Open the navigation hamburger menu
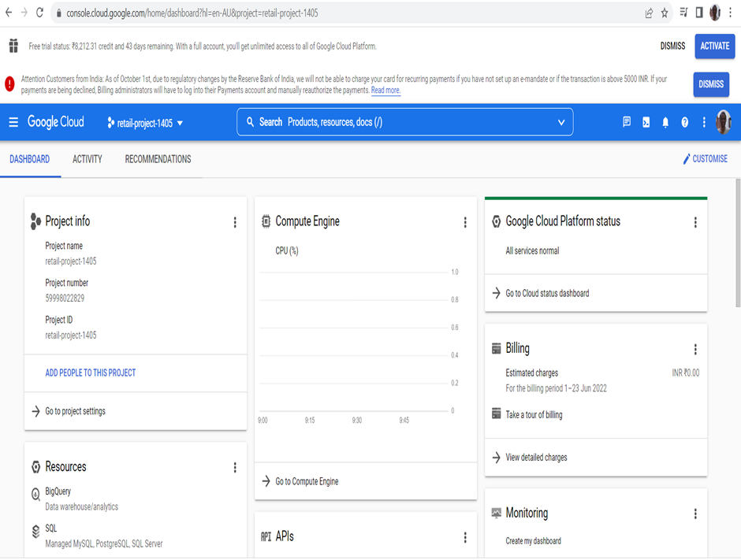This screenshot has width=741, height=560. point(13,122)
